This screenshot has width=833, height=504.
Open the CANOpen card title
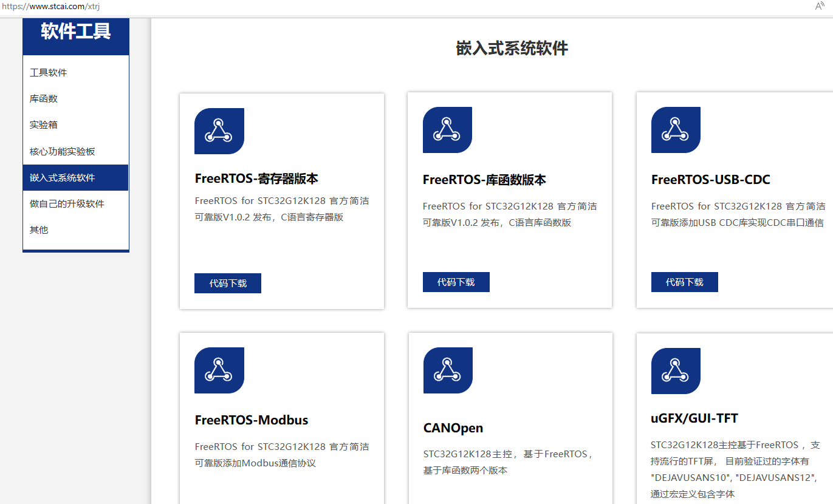point(453,428)
